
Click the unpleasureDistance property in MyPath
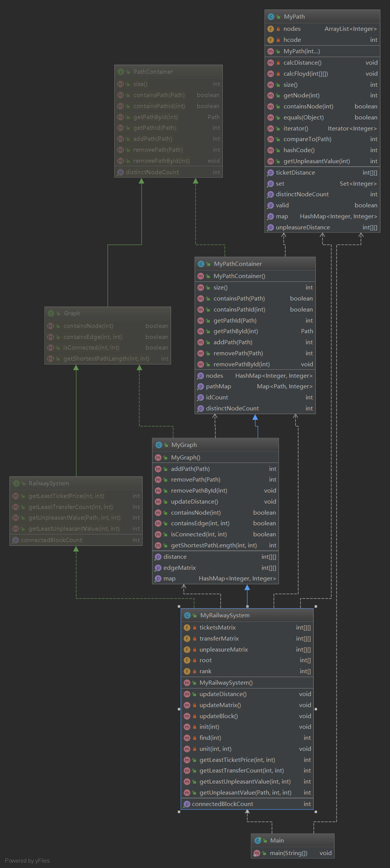(303, 227)
